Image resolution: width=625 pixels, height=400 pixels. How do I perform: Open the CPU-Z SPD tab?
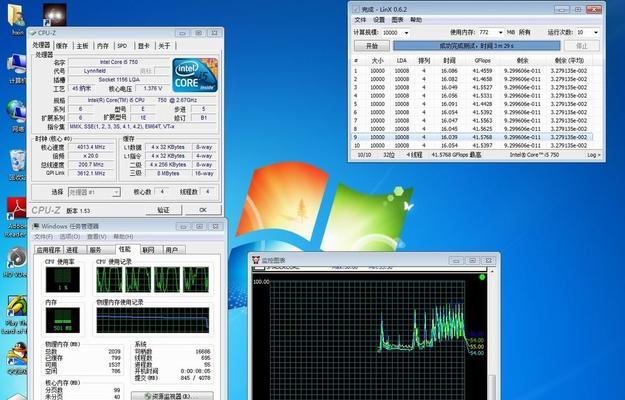[x=122, y=46]
